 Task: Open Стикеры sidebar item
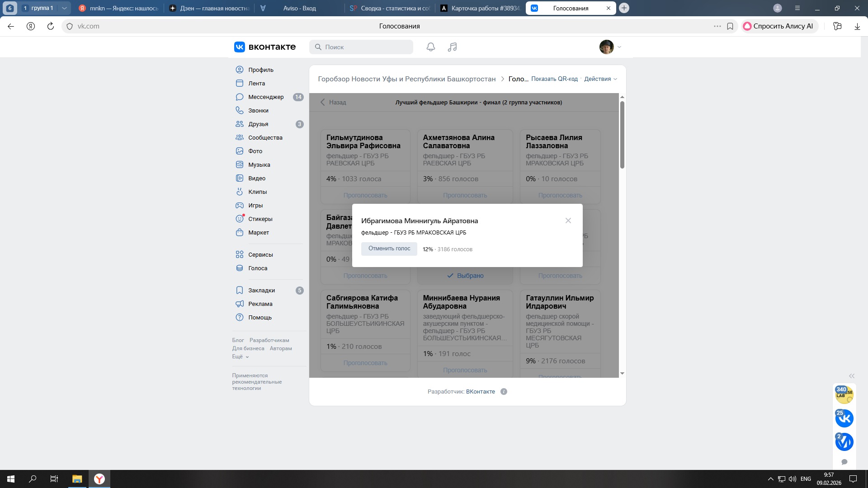tap(260, 219)
